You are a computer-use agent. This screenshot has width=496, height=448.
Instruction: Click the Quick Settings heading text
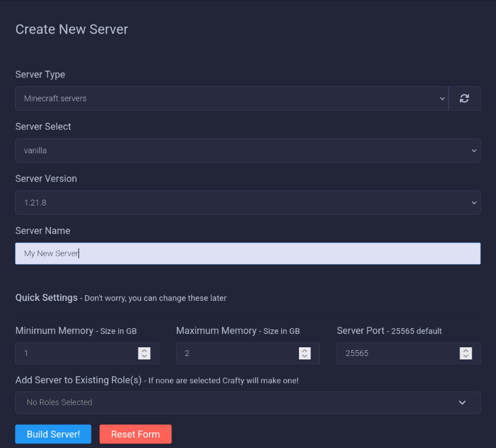[x=46, y=298]
